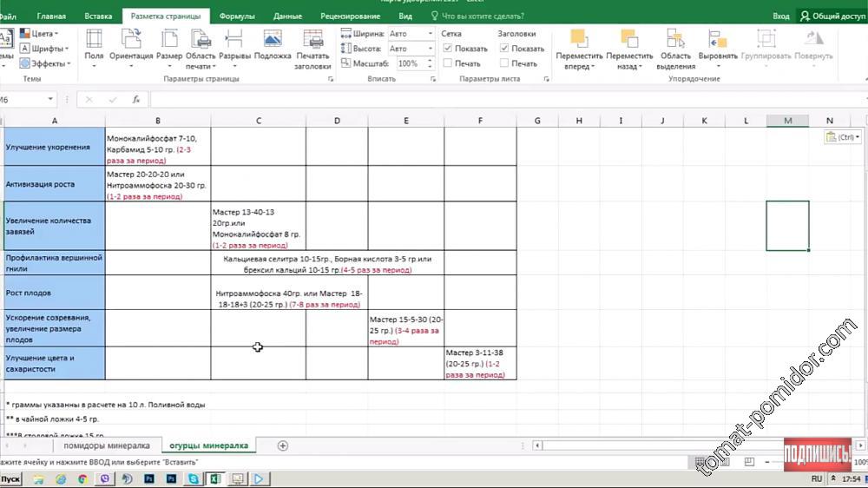Switch to the Данные tab
The width and height of the screenshot is (868, 488).
click(288, 16)
